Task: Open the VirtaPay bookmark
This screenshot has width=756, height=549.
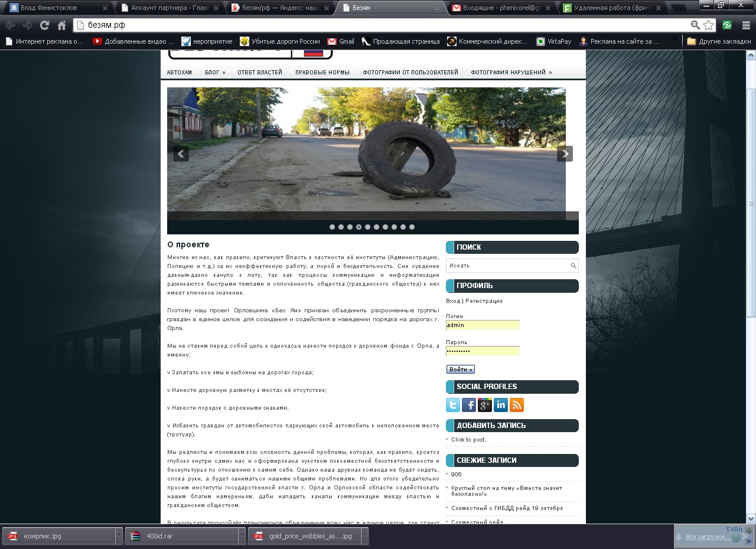Action: (553, 41)
